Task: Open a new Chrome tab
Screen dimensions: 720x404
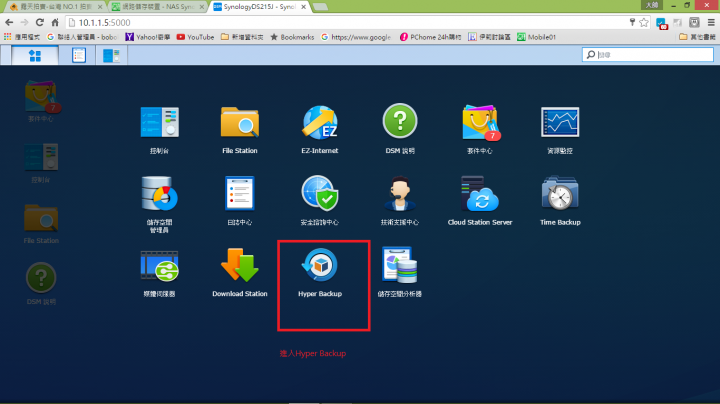Action: (x=320, y=7)
